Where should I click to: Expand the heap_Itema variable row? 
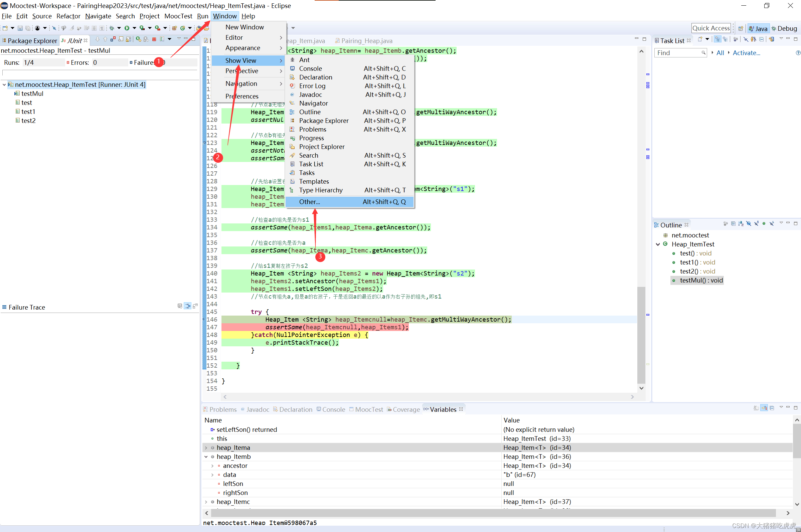206,448
